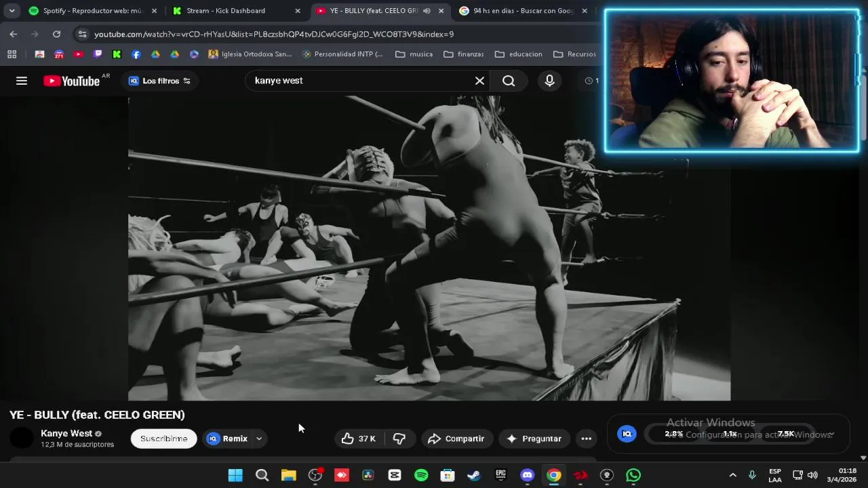
Task: Open Windows taskbar search
Action: pos(262,475)
